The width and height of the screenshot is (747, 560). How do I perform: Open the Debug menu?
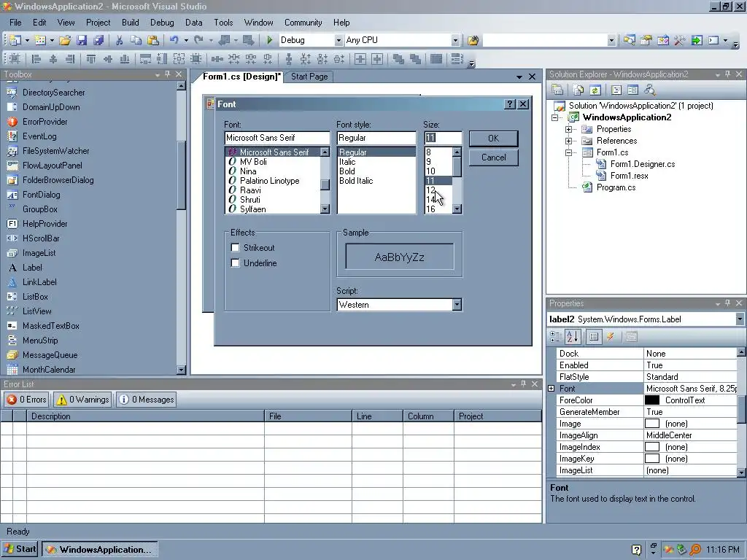(x=162, y=23)
